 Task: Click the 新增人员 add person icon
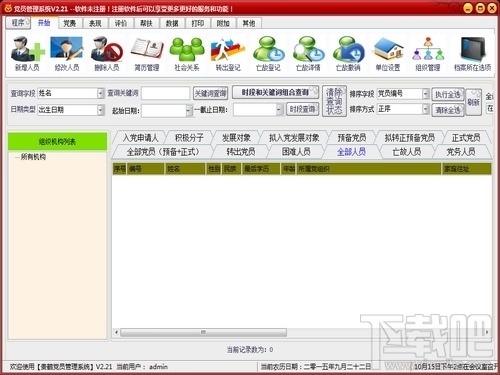tap(27, 53)
